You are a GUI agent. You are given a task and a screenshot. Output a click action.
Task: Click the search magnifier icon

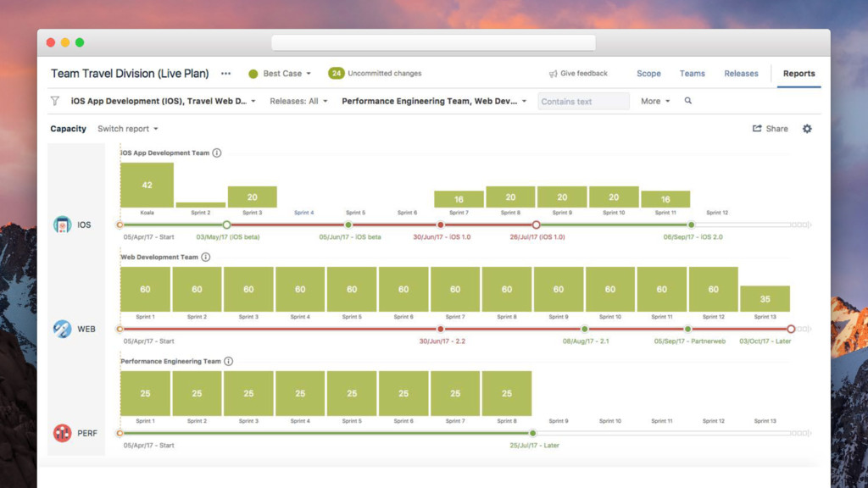click(688, 101)
